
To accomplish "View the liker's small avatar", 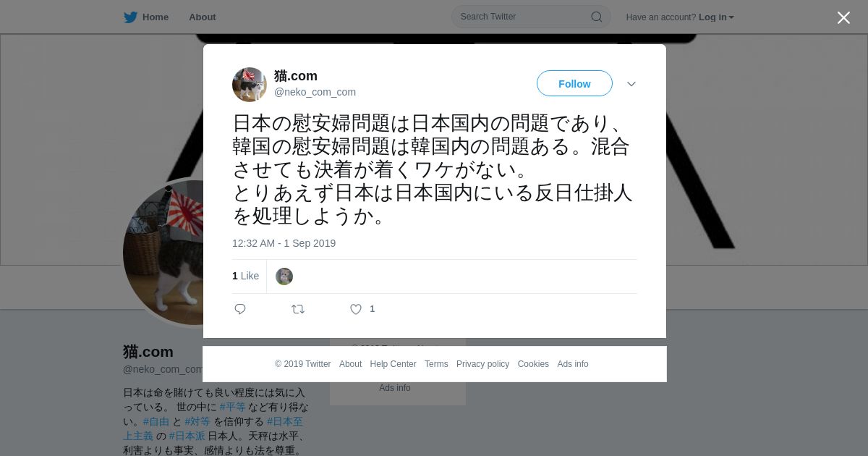I will pos(284,276).
